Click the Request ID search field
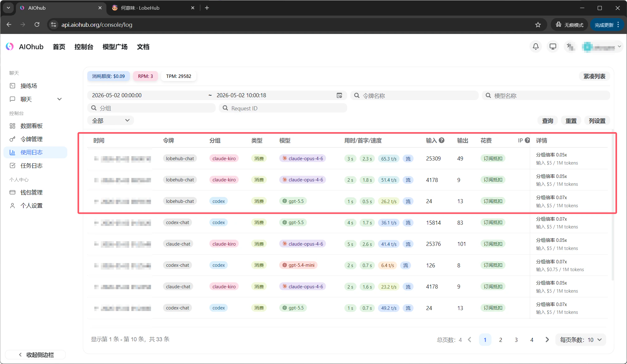Image resolution: width=627 pixels, height=364 pixels. pos(283,108)
